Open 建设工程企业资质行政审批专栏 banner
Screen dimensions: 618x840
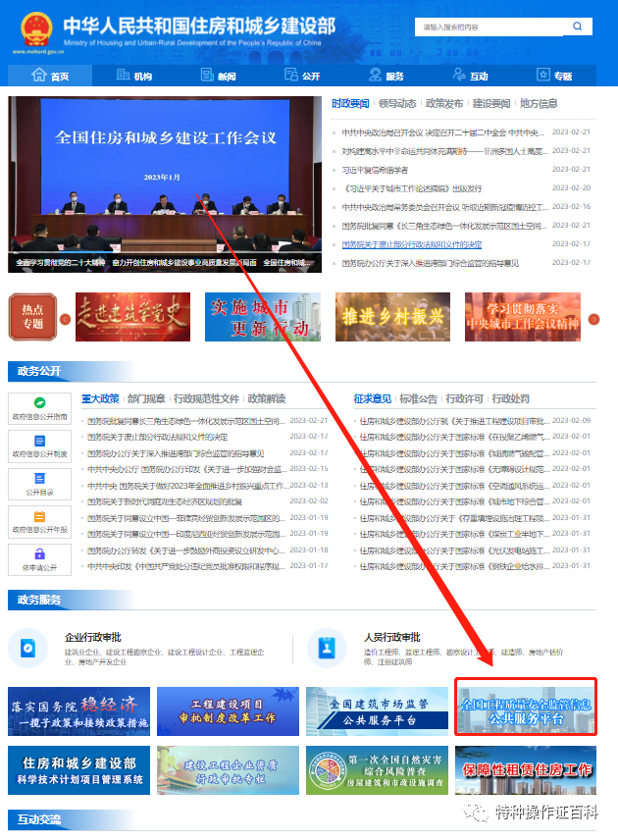[229, 770]
